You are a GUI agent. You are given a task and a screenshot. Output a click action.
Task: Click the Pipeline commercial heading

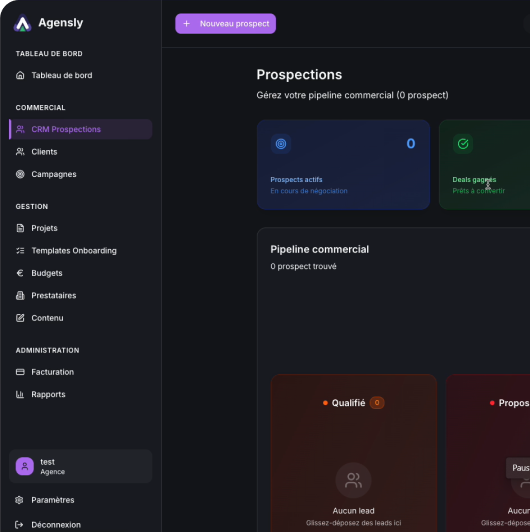click(320, 249)
